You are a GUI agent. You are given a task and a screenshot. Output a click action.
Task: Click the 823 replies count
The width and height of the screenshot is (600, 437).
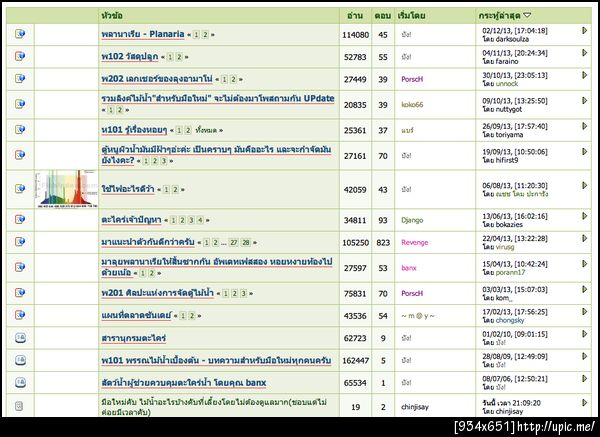point(383,242)
